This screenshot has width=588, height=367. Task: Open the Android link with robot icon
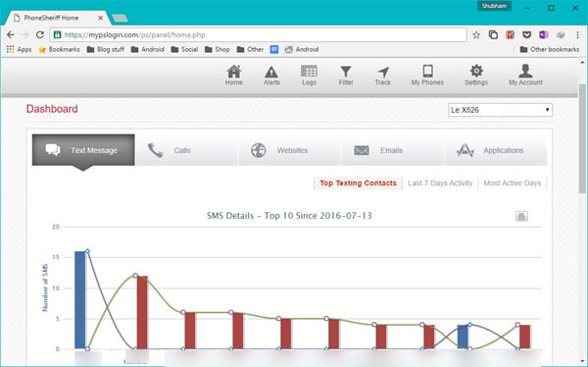click(302, 49)
